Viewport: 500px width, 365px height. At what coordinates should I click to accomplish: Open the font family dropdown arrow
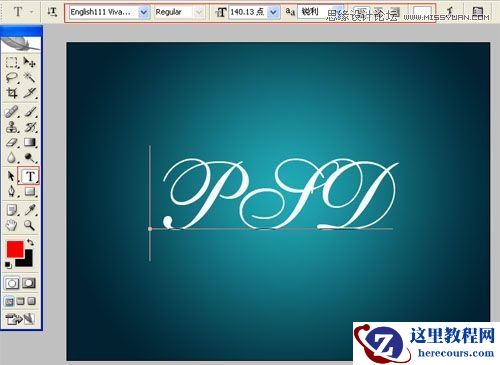143,12
